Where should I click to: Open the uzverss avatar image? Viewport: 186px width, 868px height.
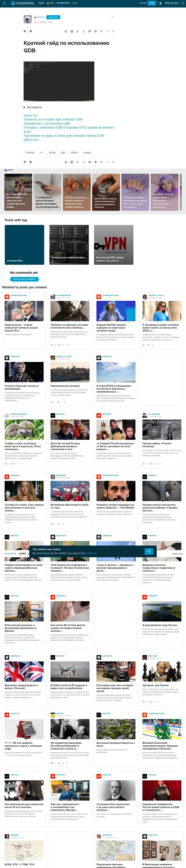point(28,19)
